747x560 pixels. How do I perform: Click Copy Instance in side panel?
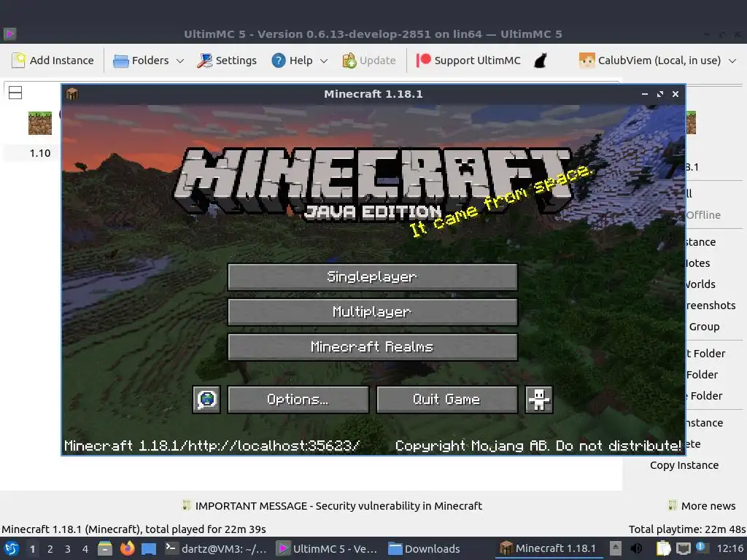tap(684, 465)
